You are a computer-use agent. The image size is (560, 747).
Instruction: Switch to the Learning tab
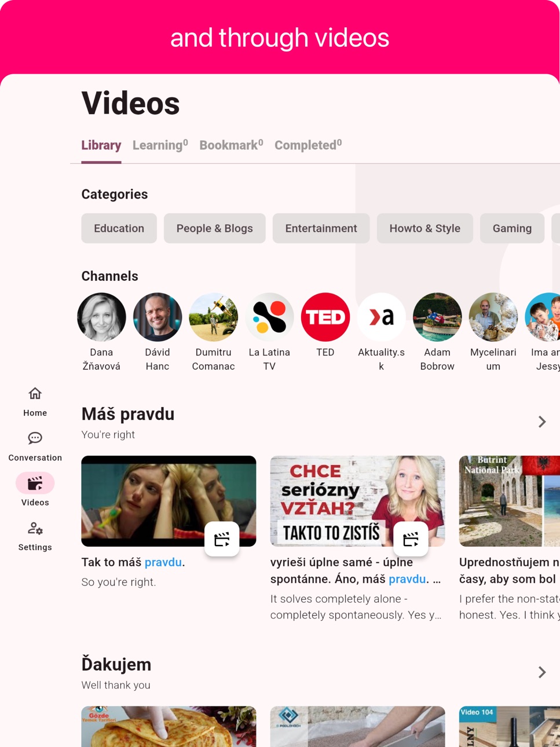[160, 145]
